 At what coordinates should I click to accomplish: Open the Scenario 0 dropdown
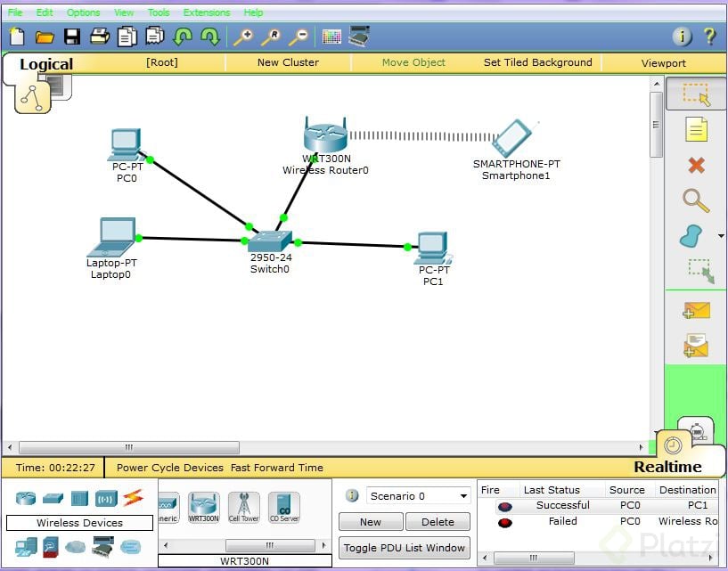418,496
